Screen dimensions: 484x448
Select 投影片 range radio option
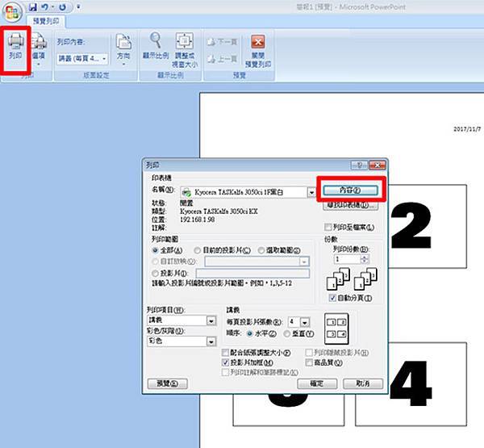[155, 274]
